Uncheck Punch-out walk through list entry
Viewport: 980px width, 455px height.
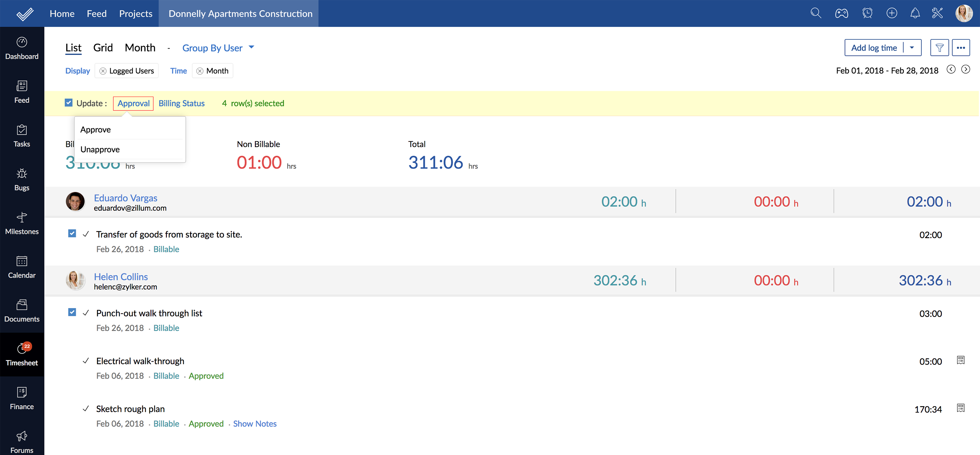pos(72,312)
